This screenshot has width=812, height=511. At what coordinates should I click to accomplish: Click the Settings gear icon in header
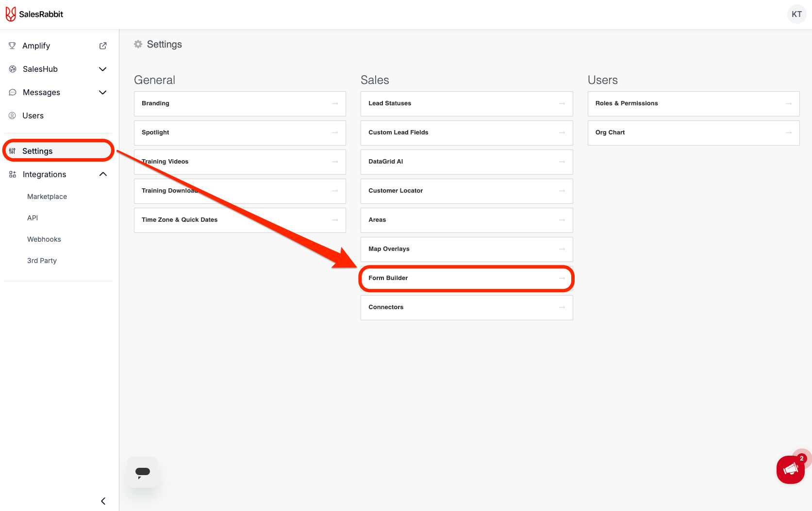138,44
